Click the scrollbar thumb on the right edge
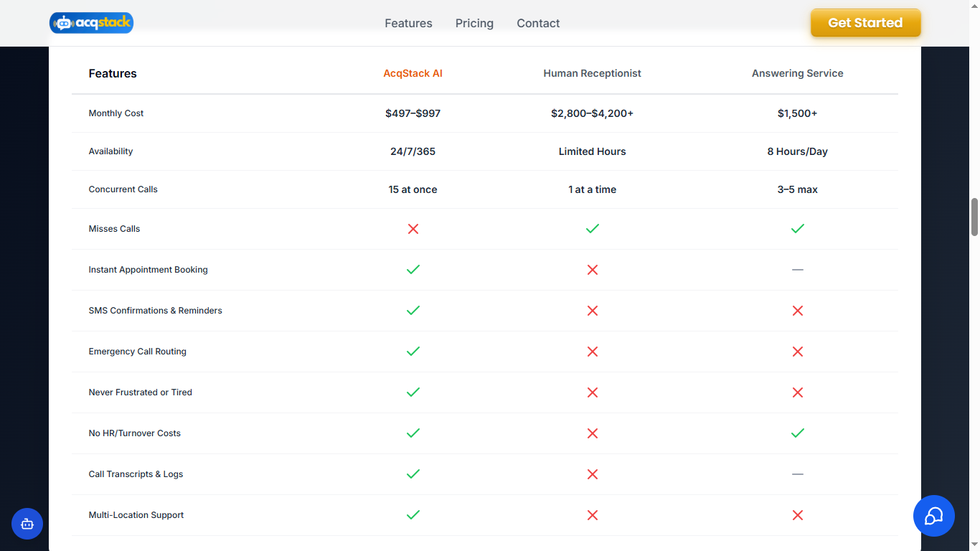The height and width of the screenshot is (551, 980). coord(974,215)
